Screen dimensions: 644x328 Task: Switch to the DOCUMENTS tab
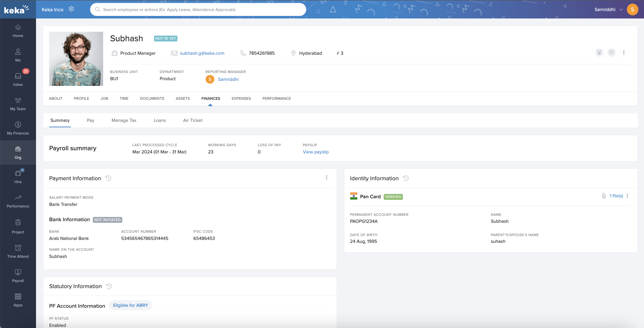point(152,99)
